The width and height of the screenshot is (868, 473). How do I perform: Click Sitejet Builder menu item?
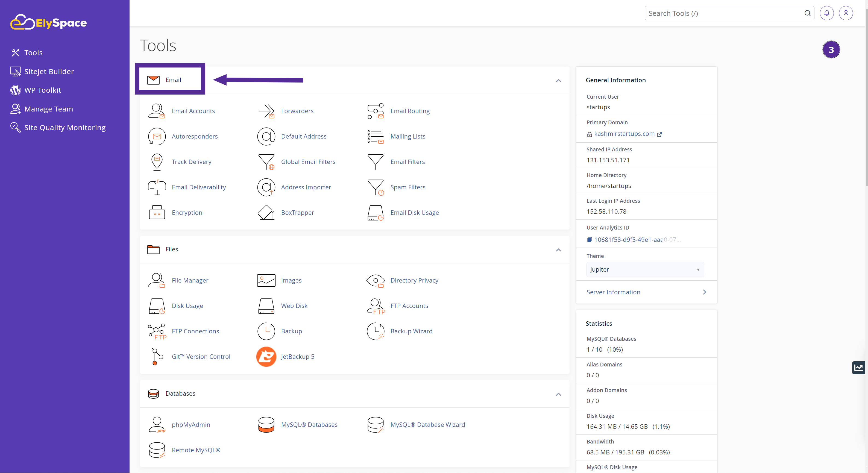tap(48, 71)
